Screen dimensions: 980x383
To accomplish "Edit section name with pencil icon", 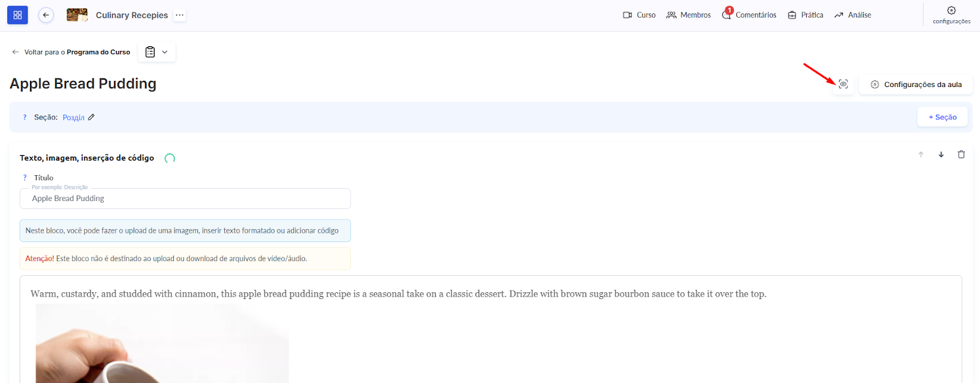I will point(91,117).
